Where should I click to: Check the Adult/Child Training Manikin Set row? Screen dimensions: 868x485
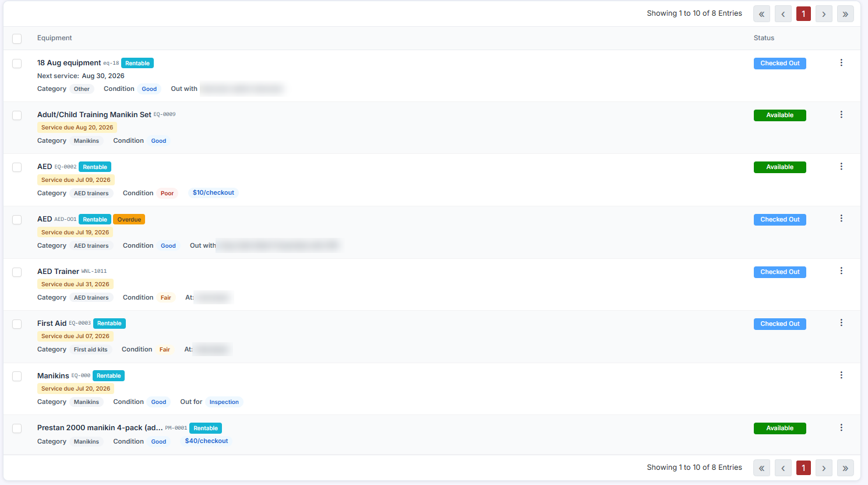point(17,115)
